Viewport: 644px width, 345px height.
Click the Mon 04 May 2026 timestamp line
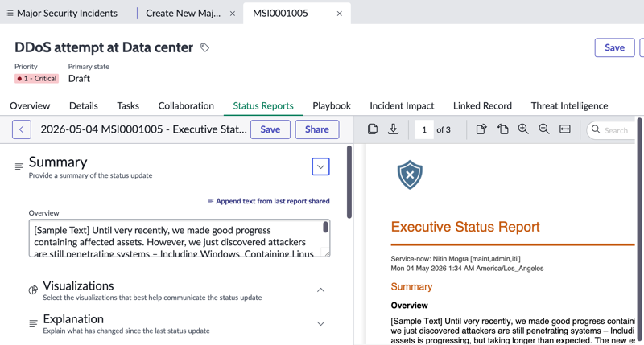click(x=467, y=269)
